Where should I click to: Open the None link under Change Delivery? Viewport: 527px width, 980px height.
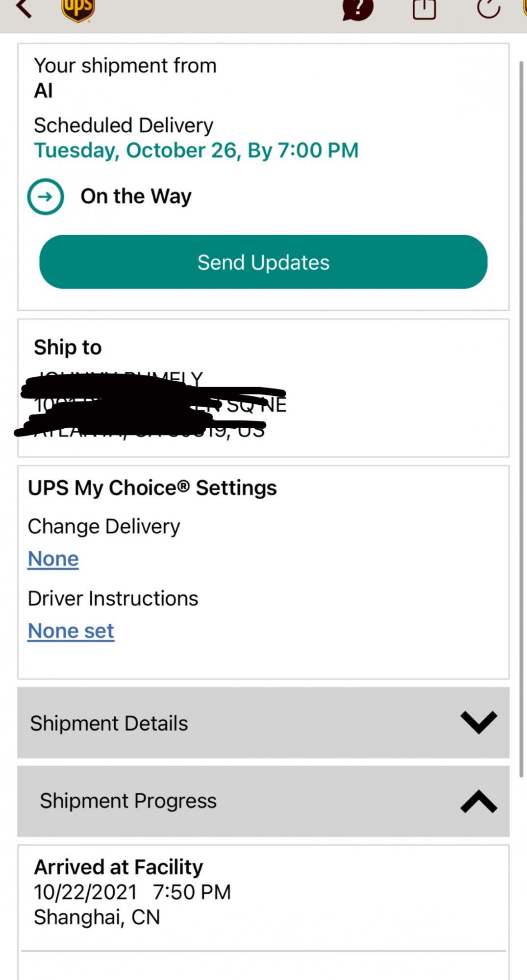click(x=53, y=559)
